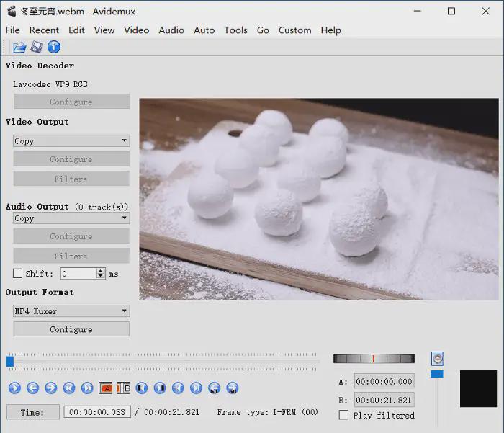Open the Tools menu
This screenshot has width=504, height=433.
[235, 30]
